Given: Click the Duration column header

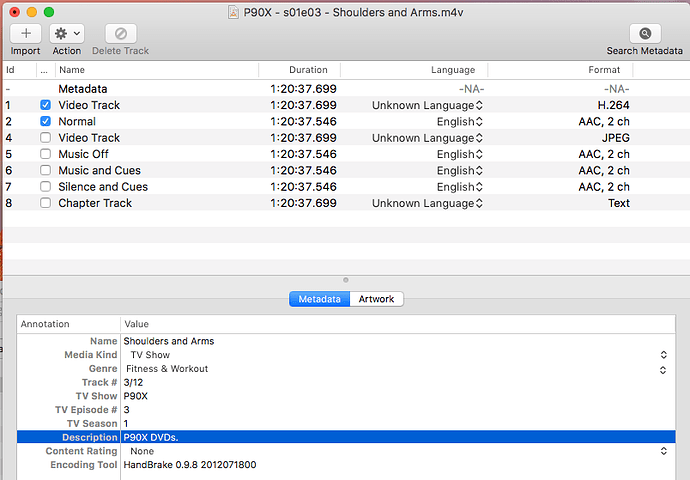Looking at the screenshot, I should tap(300, 70).
